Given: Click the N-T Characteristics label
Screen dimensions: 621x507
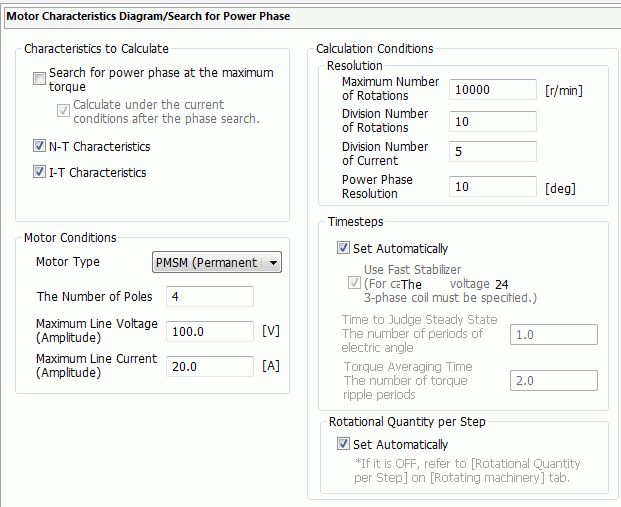Looking at the screenshot, I should (99, 146).
